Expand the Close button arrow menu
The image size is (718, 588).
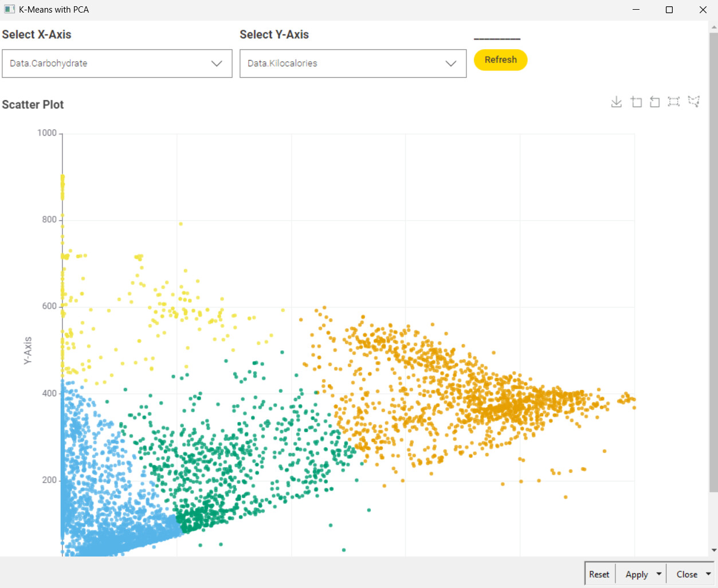coord(708,574)
